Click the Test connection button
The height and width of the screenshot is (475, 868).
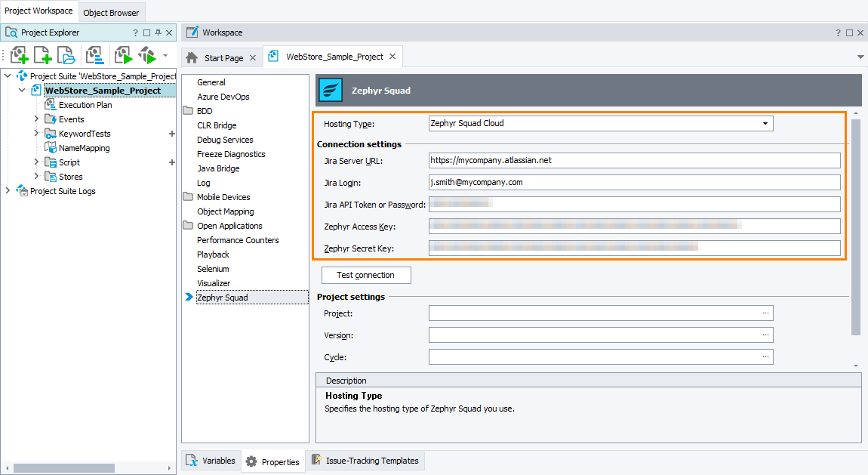[x=366, y=275]
